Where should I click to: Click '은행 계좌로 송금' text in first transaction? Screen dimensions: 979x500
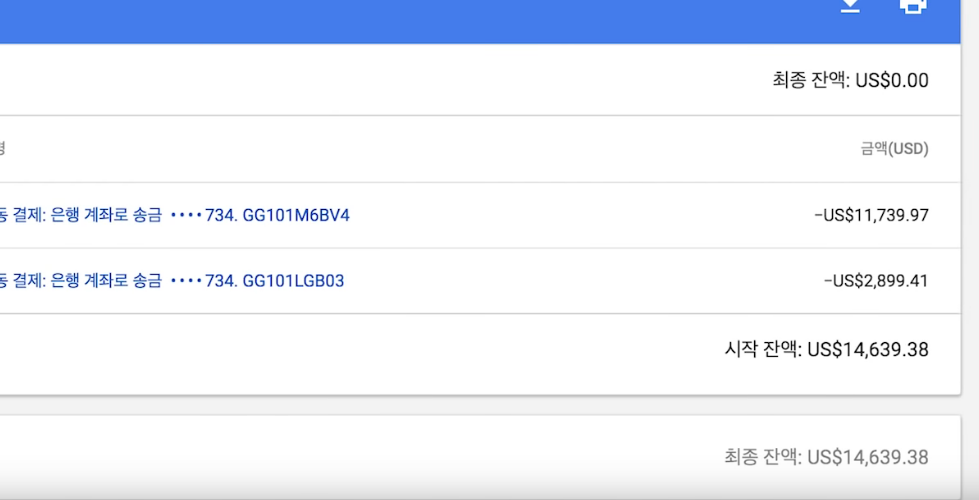[x=106, y=215]
